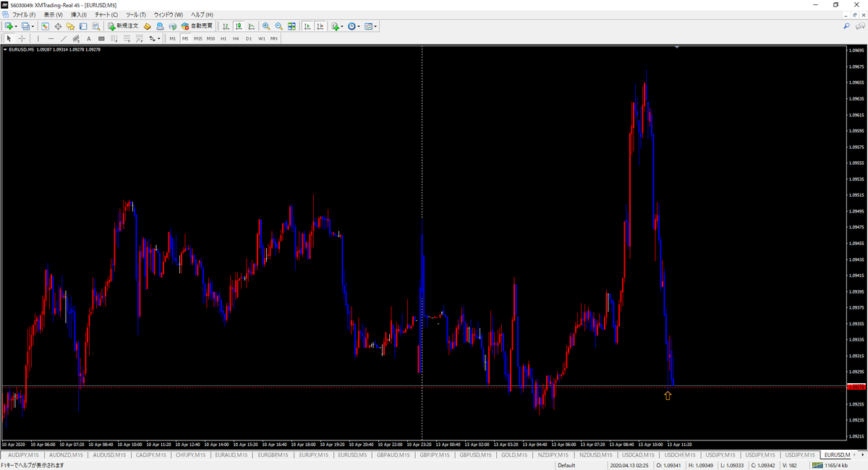
Task: Switch to the GOLD,M15 chart tab
Action: (x=514, y=455)
